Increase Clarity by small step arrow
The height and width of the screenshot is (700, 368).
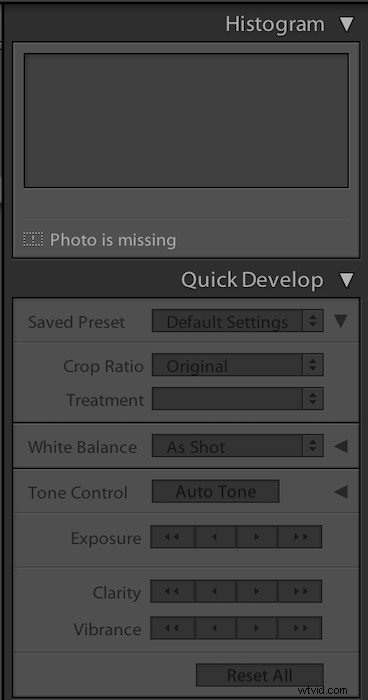[256, 592]
